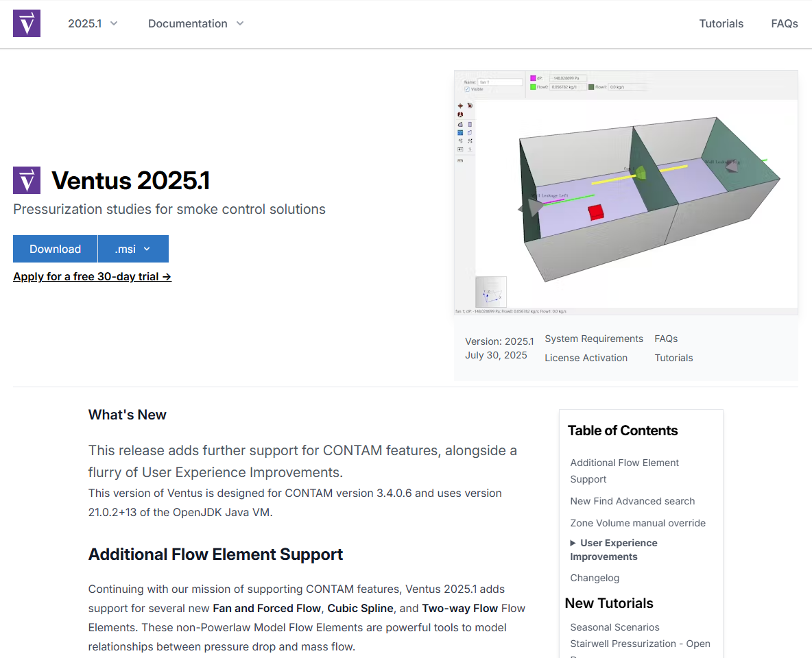Click the bold 'Two-way Flow' text
The width and height of the screenshot is (812, 658).
(x=460, y=608)
